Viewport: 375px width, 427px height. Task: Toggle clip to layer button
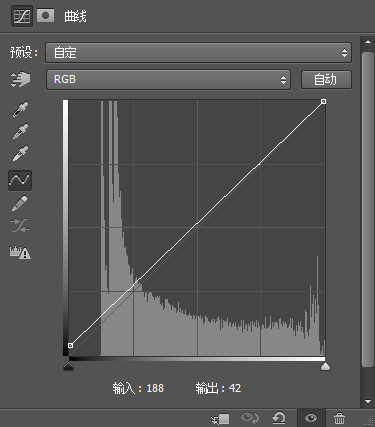[220, 419]
